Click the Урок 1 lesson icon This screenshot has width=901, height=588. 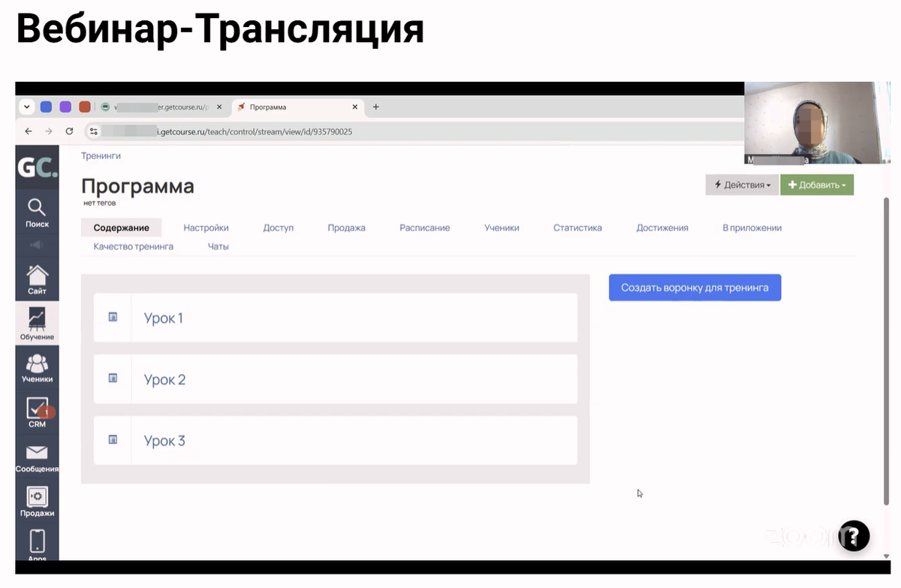tap(113, 317)
